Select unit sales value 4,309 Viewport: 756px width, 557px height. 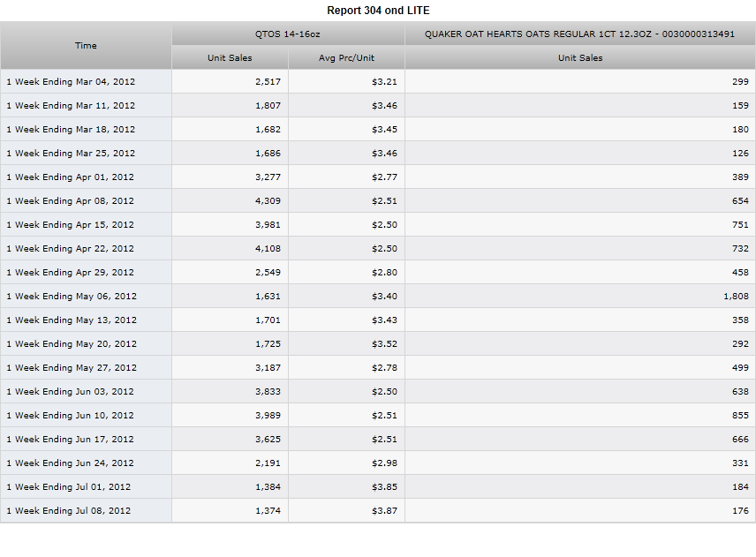click(268, 201)
